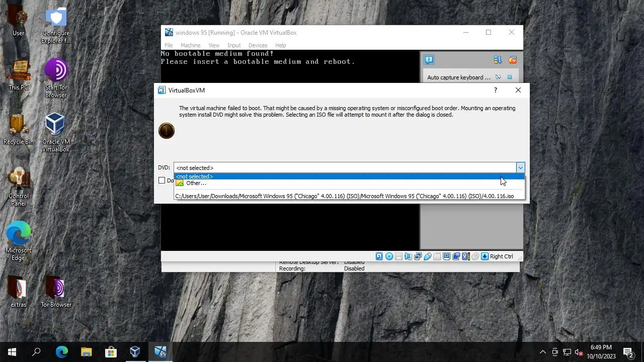Open File Explorer from the taskbar
The width and height of the screenshot is (644, 362).
click(x=86, y=352)
